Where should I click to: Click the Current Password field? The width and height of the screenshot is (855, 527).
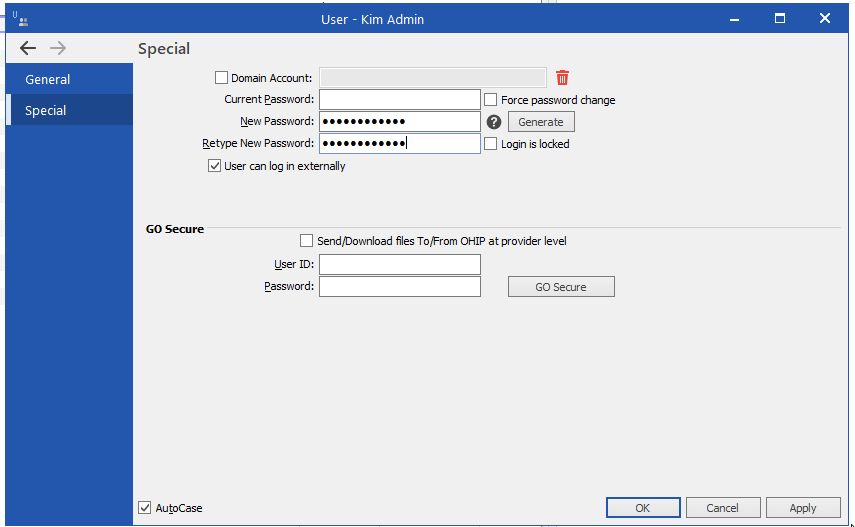tap(400, 99)
